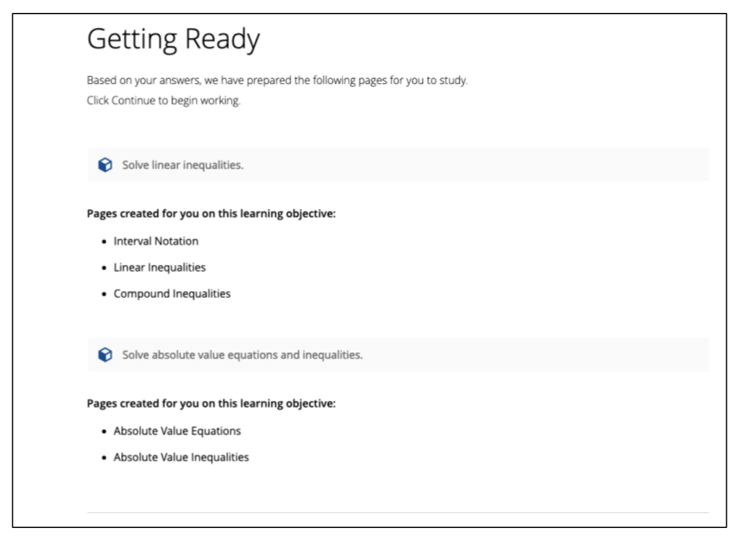Open the Absolute Value Inequalities page
Screen dimensions: 756x544
[182, 457]
